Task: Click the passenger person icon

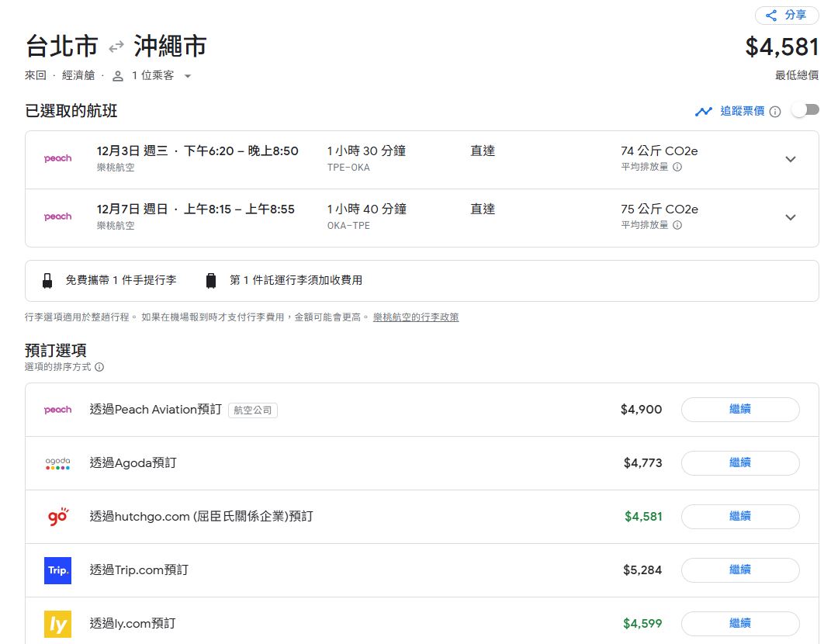Action: (x=118, y=76)
